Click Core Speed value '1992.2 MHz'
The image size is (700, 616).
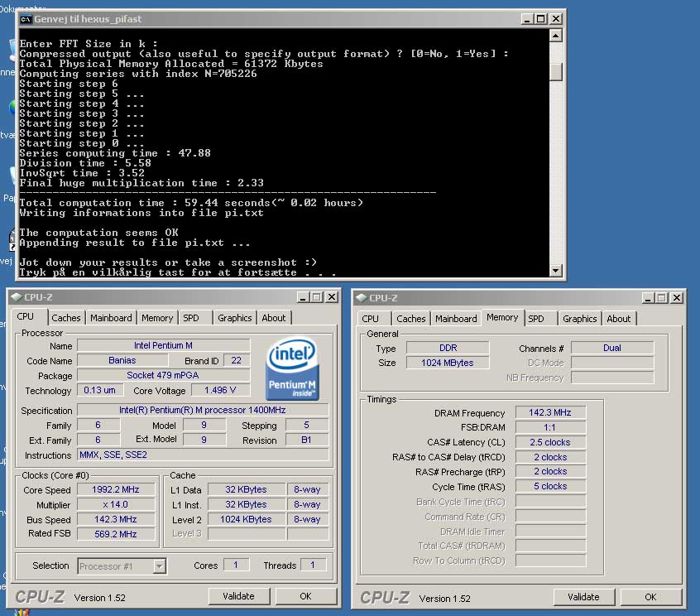tap(116, 489)
